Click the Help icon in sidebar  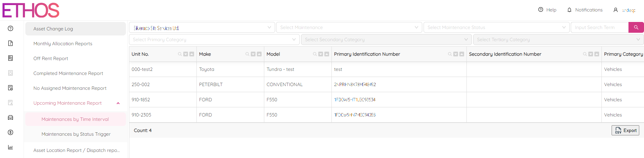pyautogui.click(x=10, y=28)
